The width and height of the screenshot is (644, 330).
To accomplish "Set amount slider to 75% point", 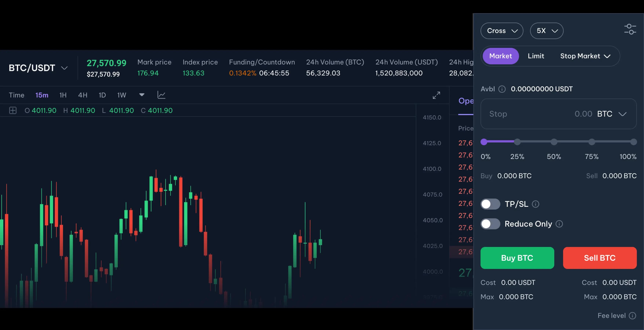I will pos(592,142).
